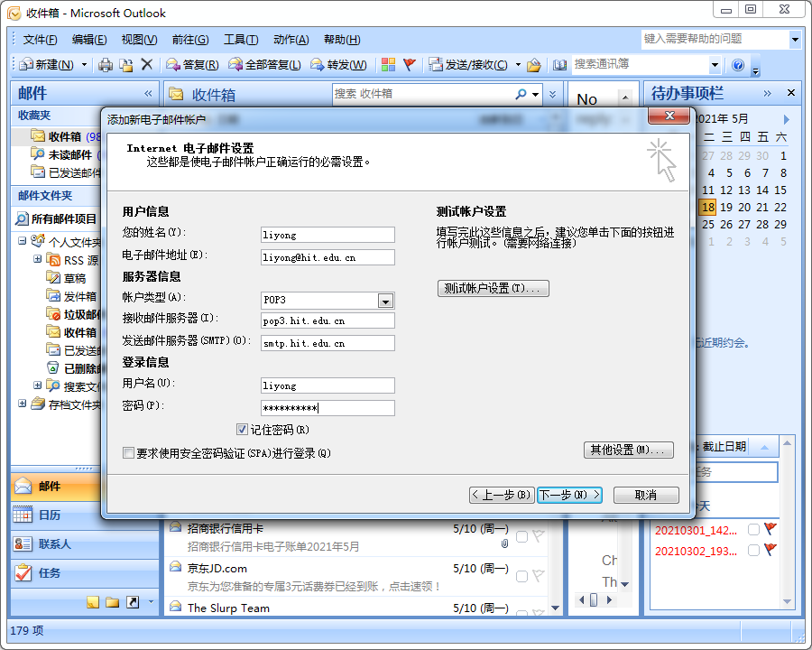
Task: Open the Help (帮助) menu
Action: pyautogui.click(x=342, y=40)
